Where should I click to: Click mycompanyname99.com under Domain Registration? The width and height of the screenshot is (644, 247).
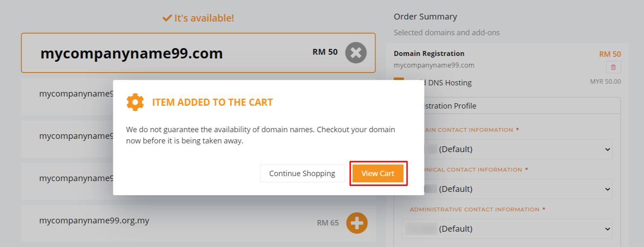click(x=434, y=65)
